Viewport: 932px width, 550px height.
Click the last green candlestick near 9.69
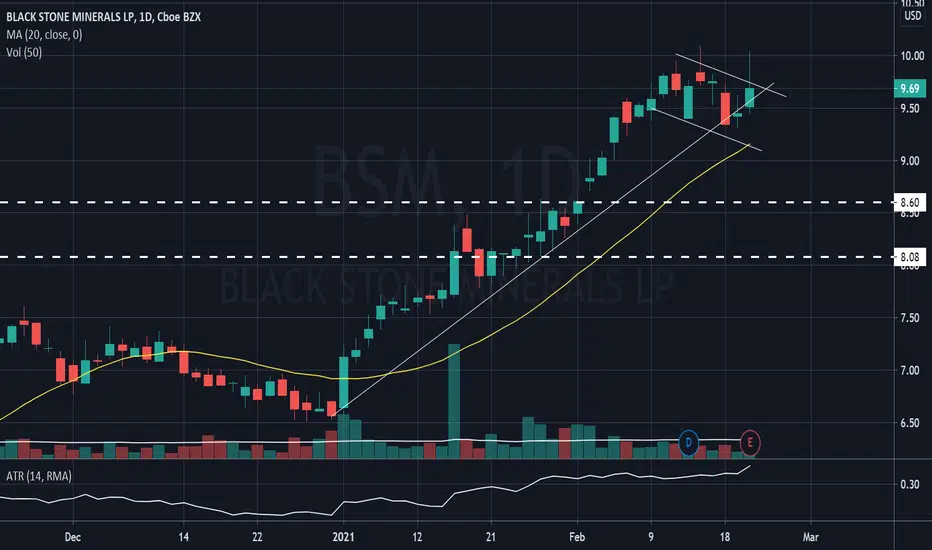tap(750, 98)
